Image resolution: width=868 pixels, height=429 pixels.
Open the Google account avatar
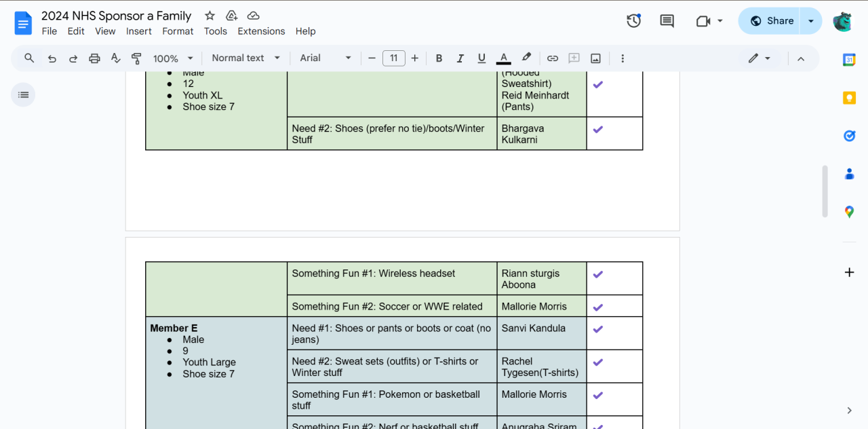click(x=842, y=21)
